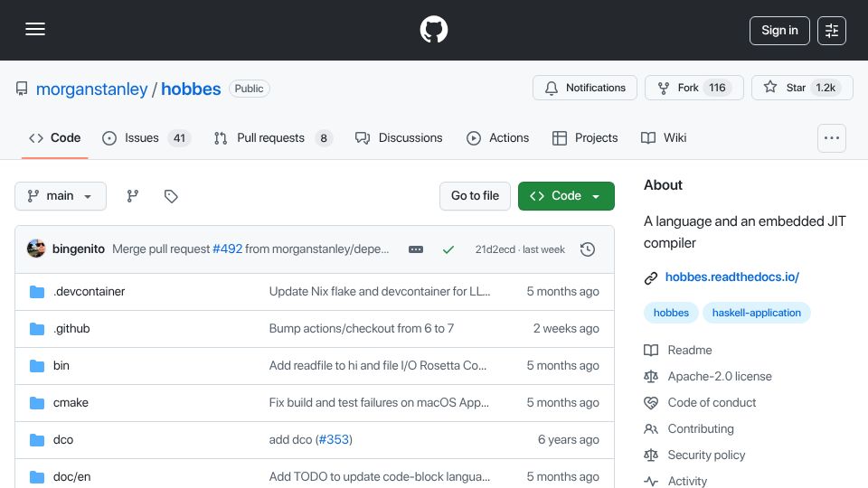Select the hobbes topic tag
This screenshot has height=488, width=868.
671,313
